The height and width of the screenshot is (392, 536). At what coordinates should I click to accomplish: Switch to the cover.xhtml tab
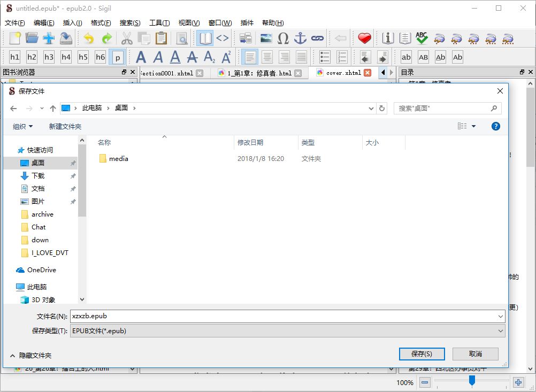[343, 73]
